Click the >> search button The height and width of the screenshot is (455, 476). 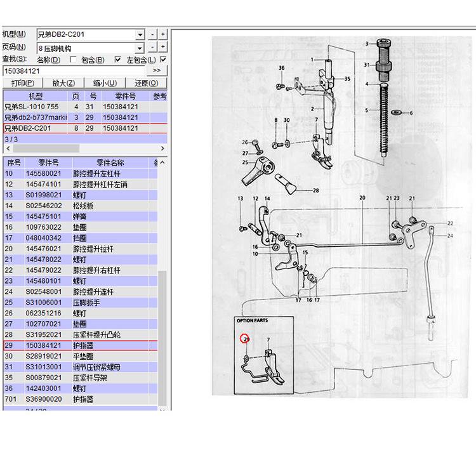(157, 70)
